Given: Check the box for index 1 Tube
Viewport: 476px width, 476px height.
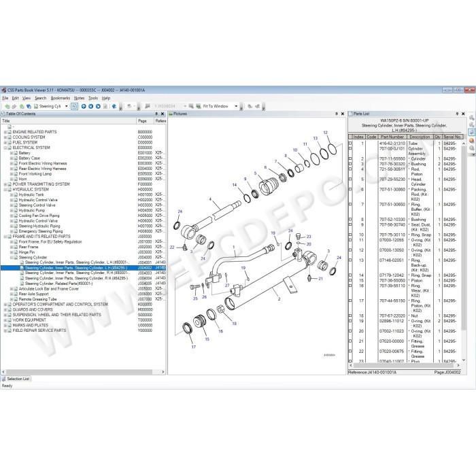Looking at the screenshot, I should (350, 143).
